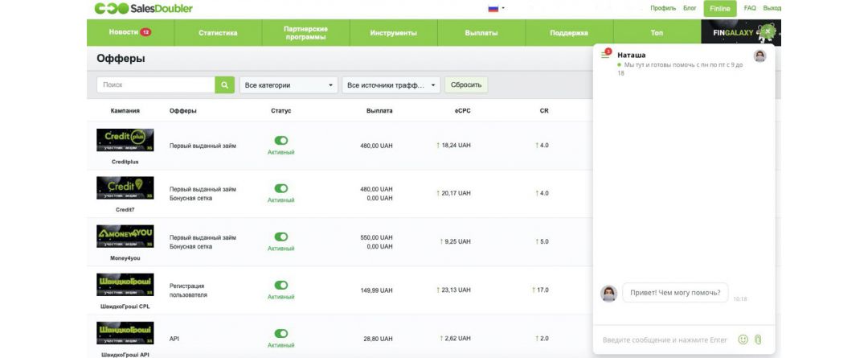The height and width of the screenshot is (358, 868).
Task: Toggle the Creditplus offer active switch
Action: coord(281,141)
